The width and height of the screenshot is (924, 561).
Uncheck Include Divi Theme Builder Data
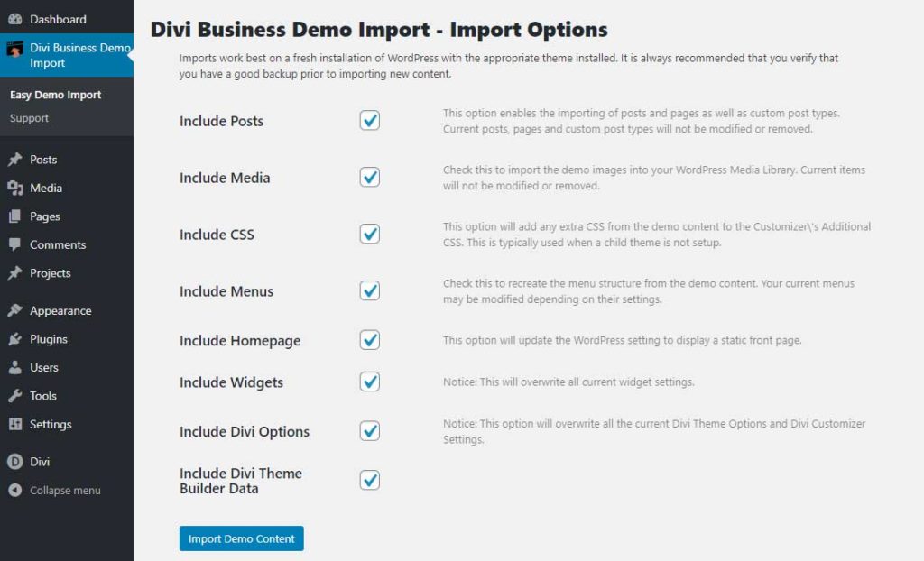click(369, 480)
